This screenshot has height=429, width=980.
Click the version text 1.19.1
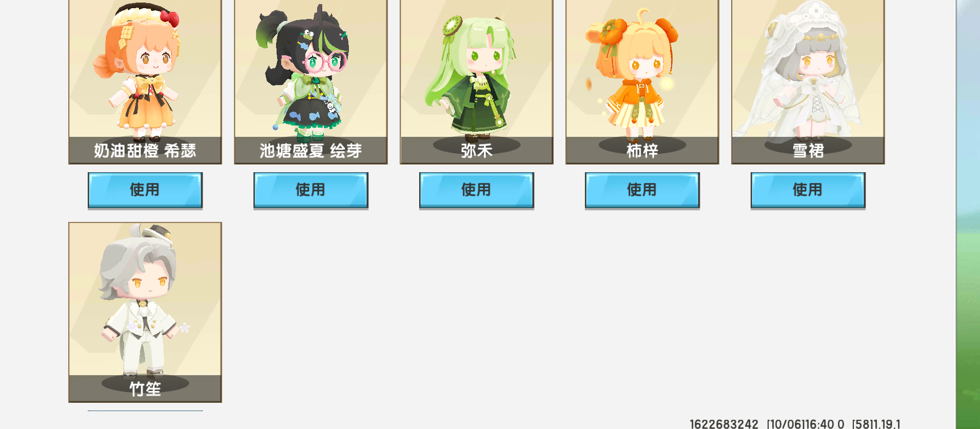click(886, 424)
